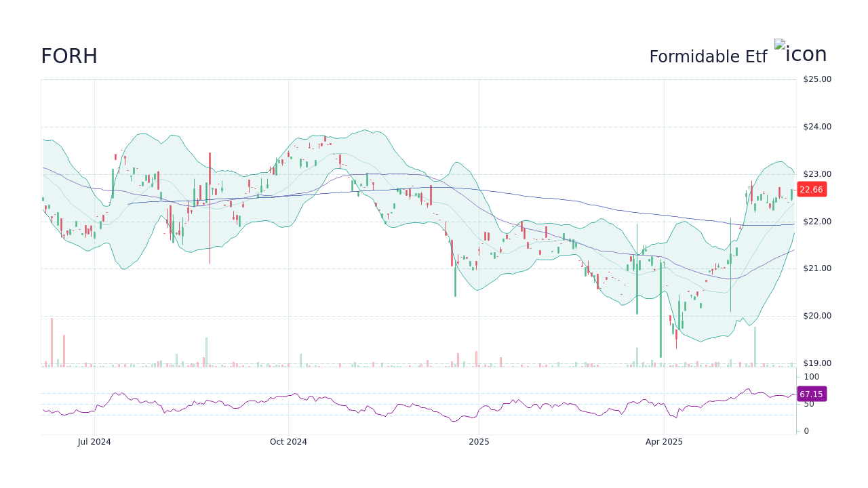Click the RSI axis 100 label

812,377
